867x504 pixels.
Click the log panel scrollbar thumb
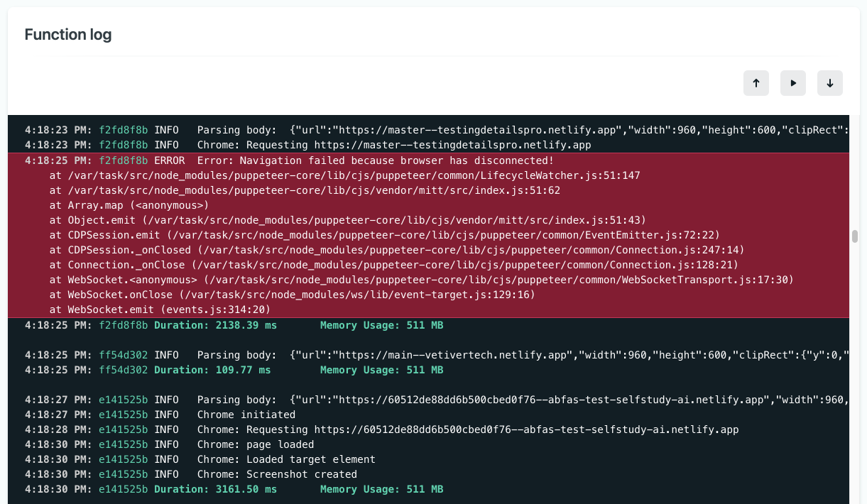[855, 236]
